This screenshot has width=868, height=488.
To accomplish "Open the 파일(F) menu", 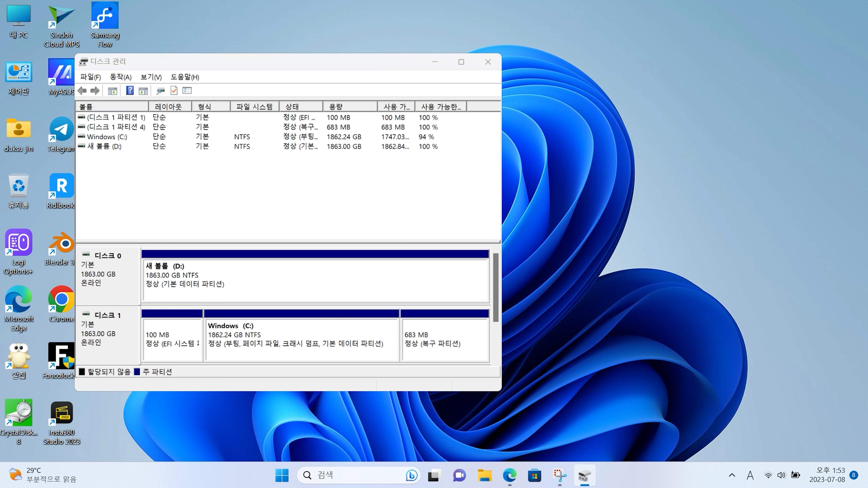I will [x=90, y=77].
